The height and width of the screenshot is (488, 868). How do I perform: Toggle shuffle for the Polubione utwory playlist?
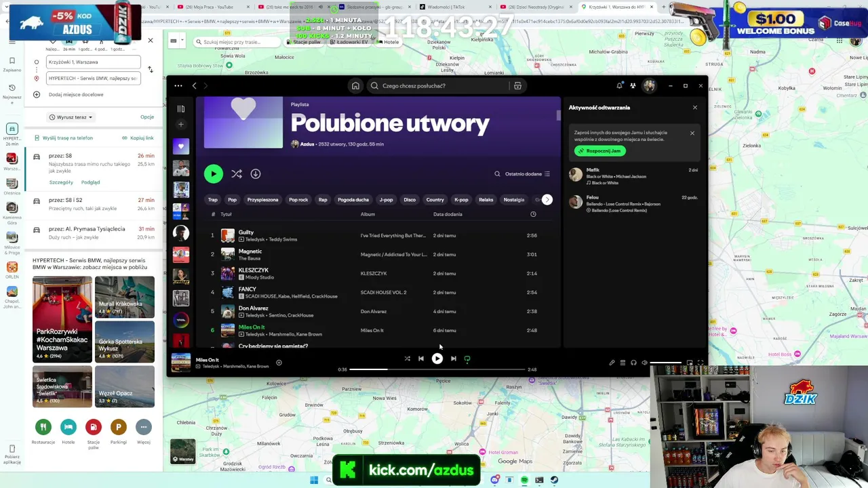click(x=237, y=174)
